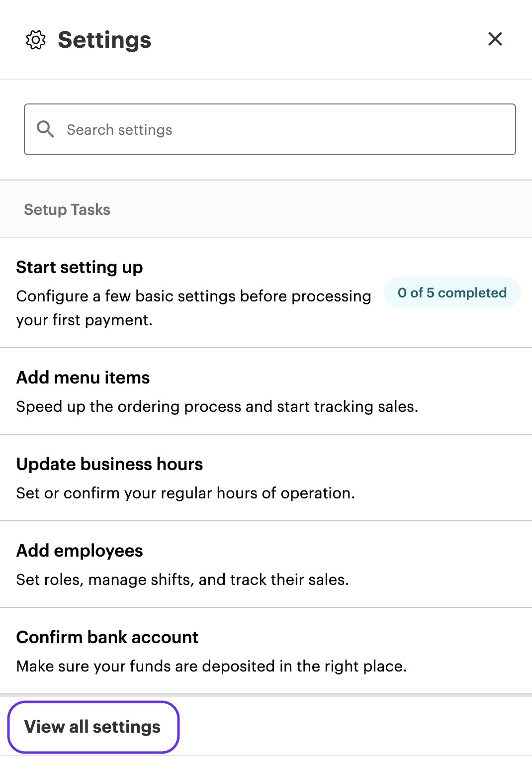Click 'your first payment' description line
This screenshot has width=532, height=769.
[x=84, y=320]
